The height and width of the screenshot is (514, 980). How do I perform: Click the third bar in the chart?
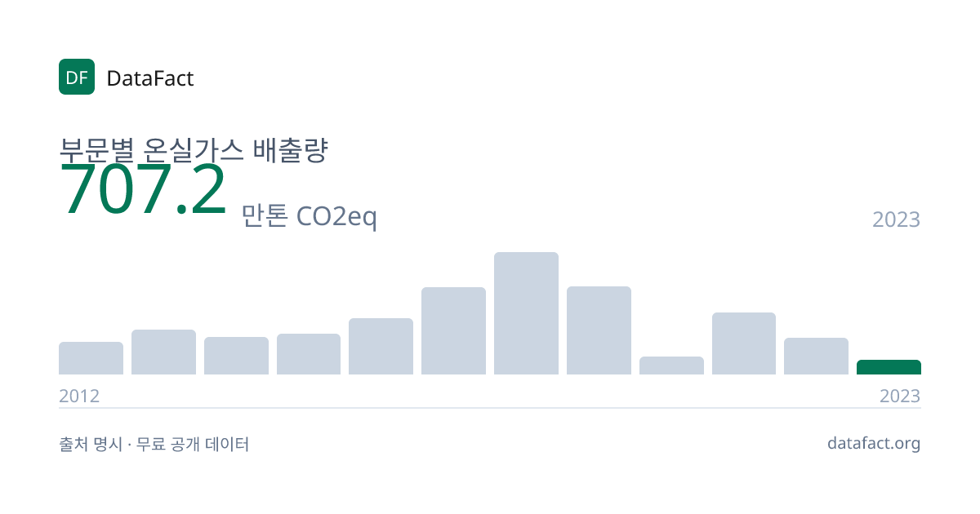(236, 356)
